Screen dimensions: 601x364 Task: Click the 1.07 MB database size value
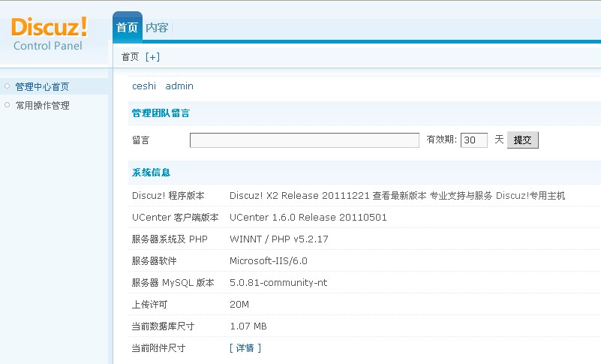[248, 326]
